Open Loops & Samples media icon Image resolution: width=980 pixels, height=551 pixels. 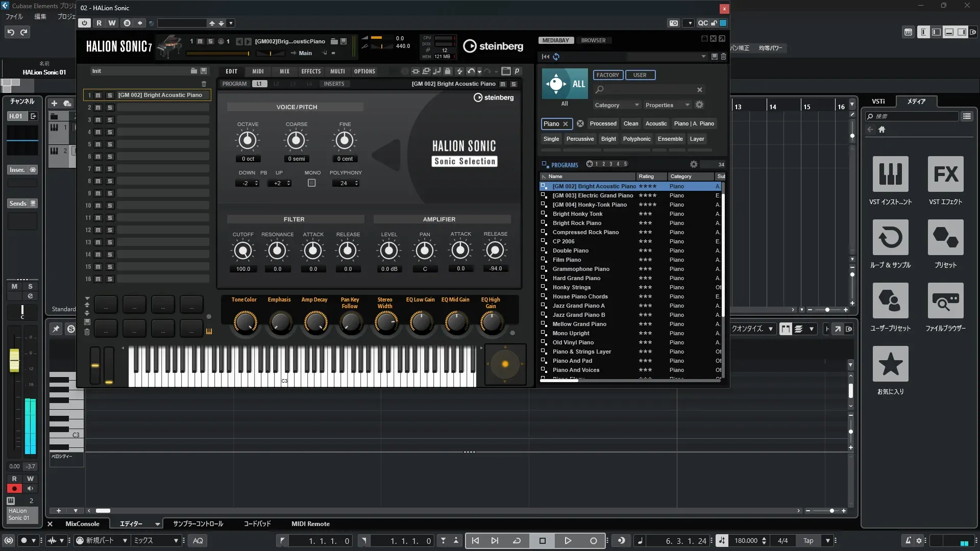(x=890, y=237)
